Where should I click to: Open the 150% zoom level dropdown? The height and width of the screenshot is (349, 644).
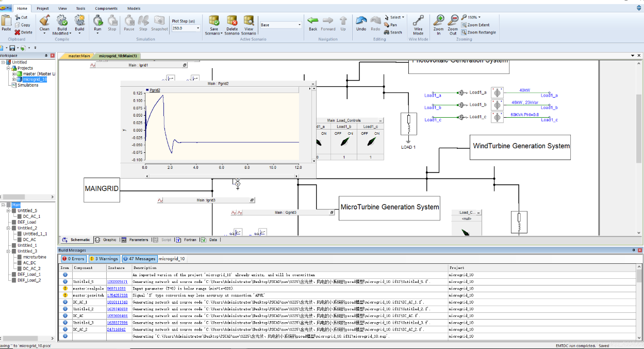[x=480, y=18]
